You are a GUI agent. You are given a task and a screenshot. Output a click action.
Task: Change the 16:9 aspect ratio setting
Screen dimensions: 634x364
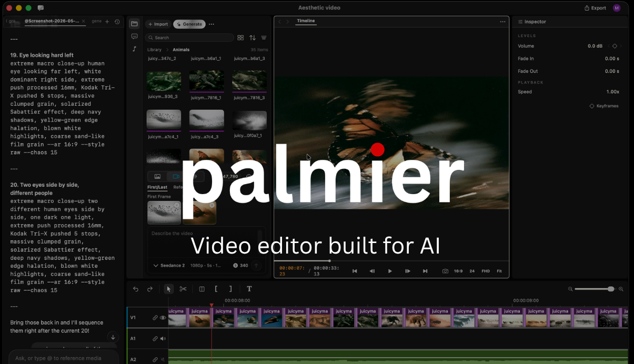(458, 271)
